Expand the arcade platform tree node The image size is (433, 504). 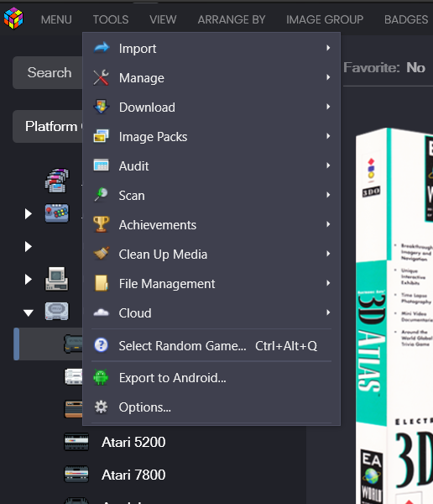click(x=29, y=213)
